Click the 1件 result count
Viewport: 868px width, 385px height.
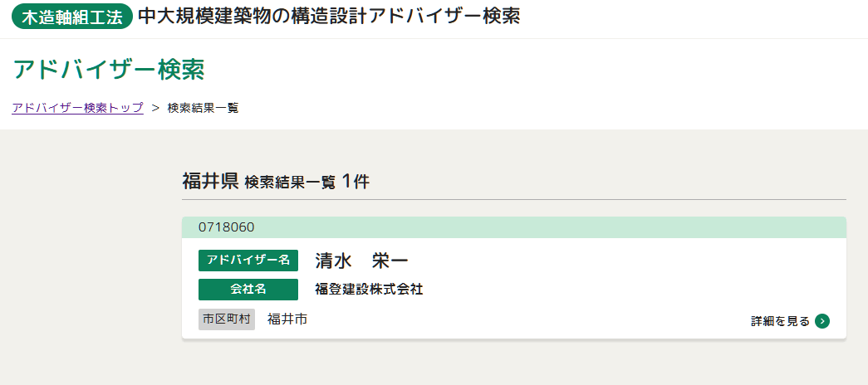[355, 182]
